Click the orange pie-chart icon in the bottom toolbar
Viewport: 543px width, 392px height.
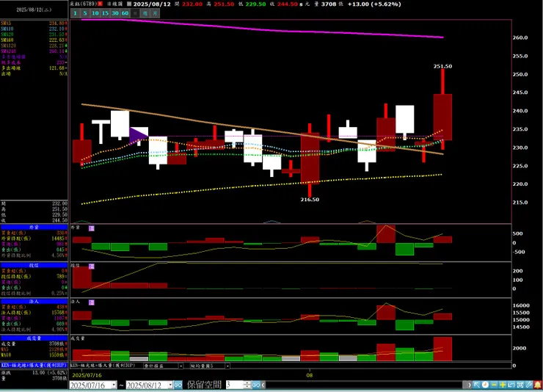[x=485, y=385]
